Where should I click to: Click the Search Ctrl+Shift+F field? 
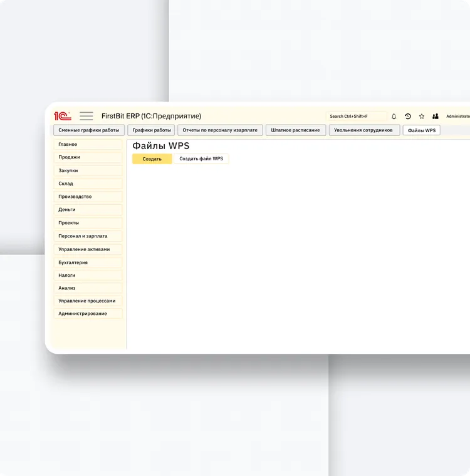click(x=356, y=116)
